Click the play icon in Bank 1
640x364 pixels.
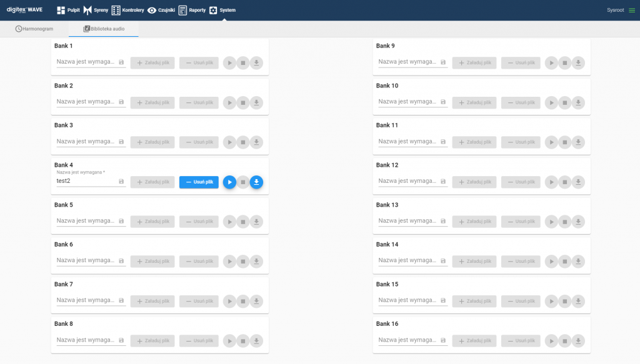[x=229, y=62]
